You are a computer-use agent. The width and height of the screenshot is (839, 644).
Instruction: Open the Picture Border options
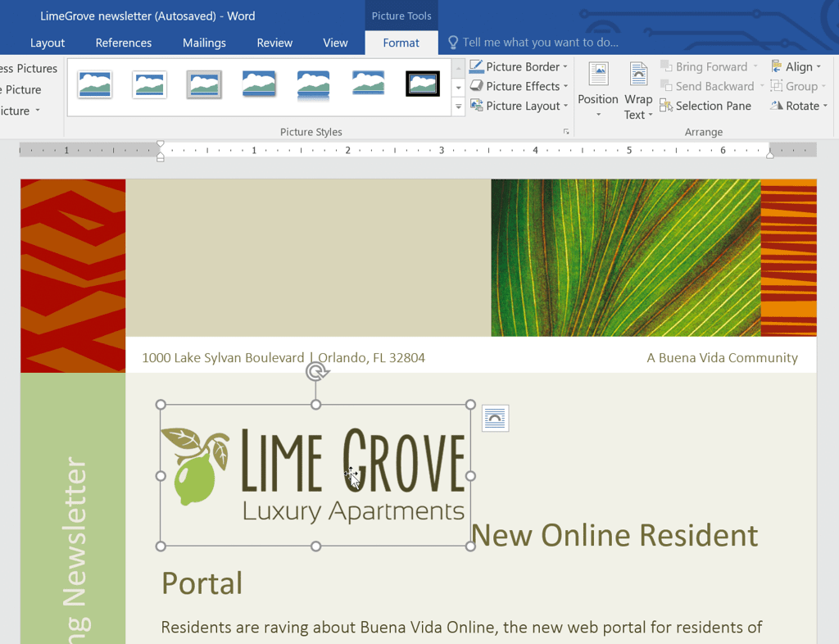pyautogui.click(x=519, y=66)
